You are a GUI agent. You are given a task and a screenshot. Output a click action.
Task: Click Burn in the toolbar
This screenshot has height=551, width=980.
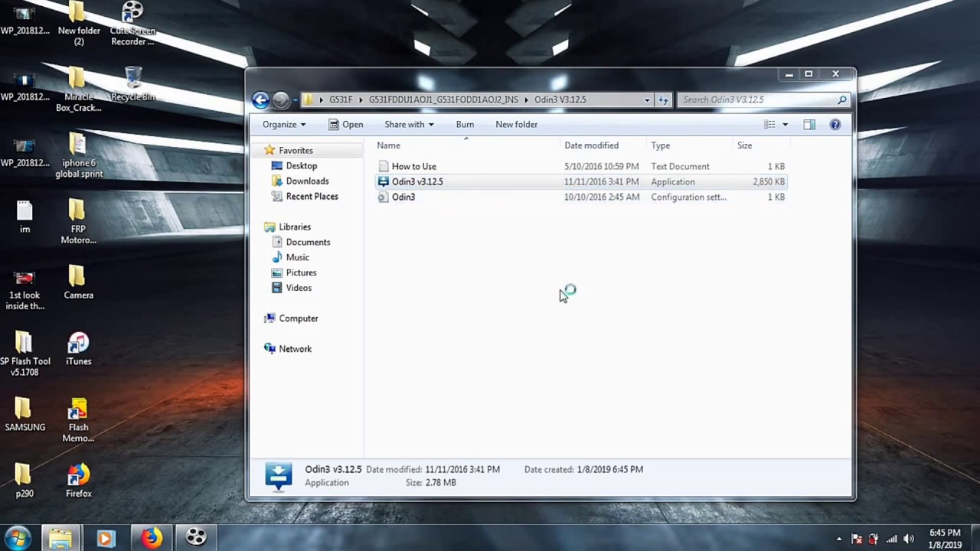[465, 125]
